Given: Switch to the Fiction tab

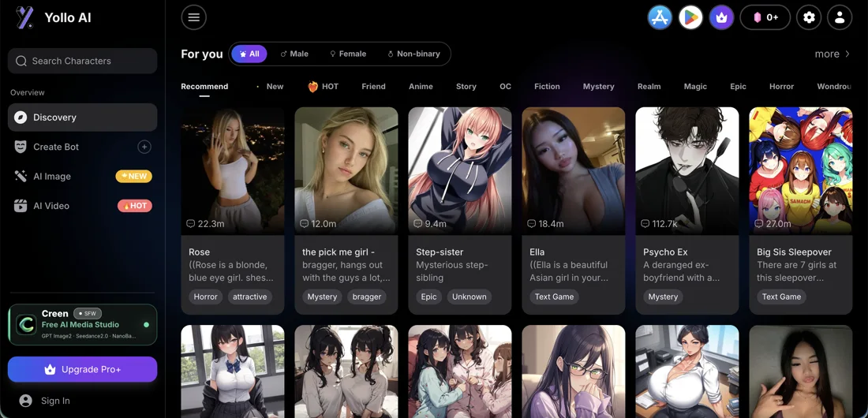Looking at the screenshot, I should 547,87.
